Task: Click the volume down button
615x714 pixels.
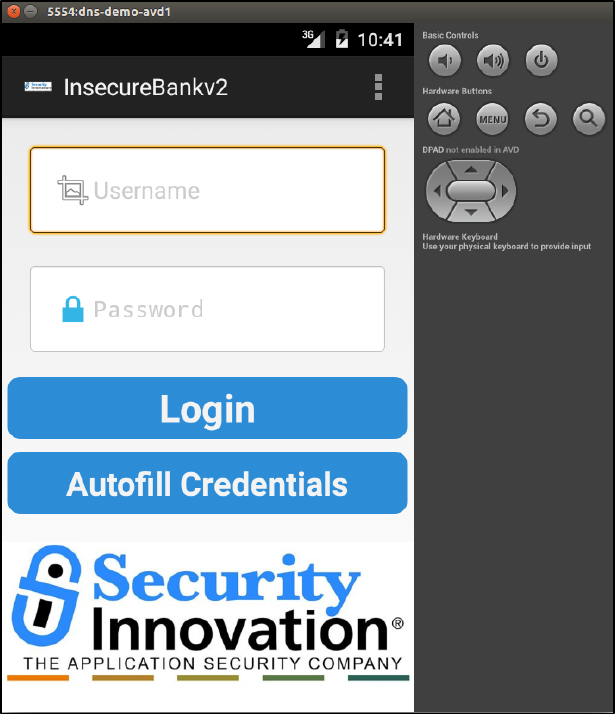Action: [x=445, y=60]
